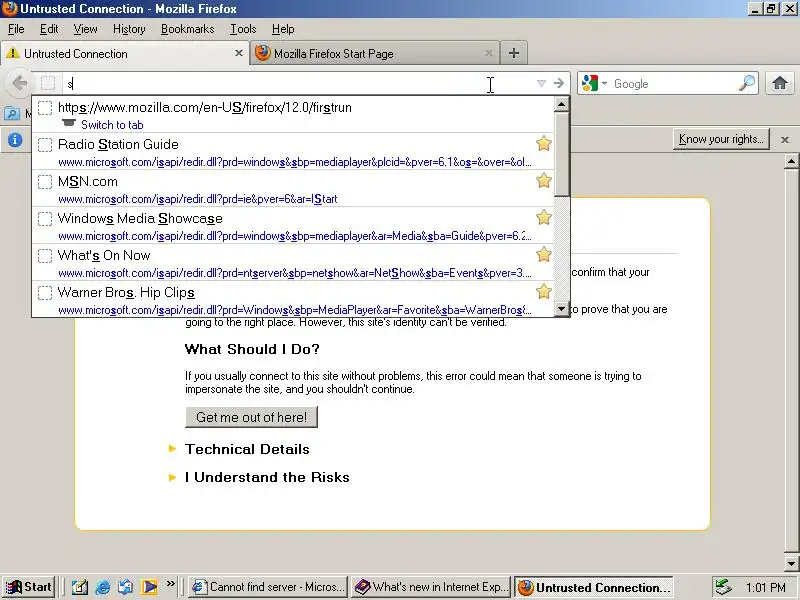
Task: Click page scrollbar up arrow
Action: [791, 162]
